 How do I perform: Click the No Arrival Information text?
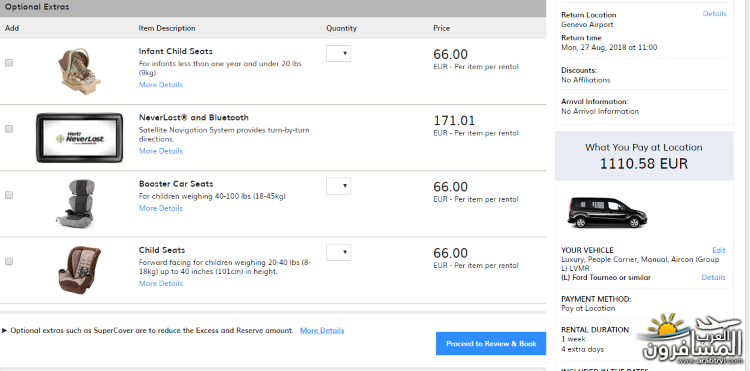pyautogui.click(x=600, y=111)
